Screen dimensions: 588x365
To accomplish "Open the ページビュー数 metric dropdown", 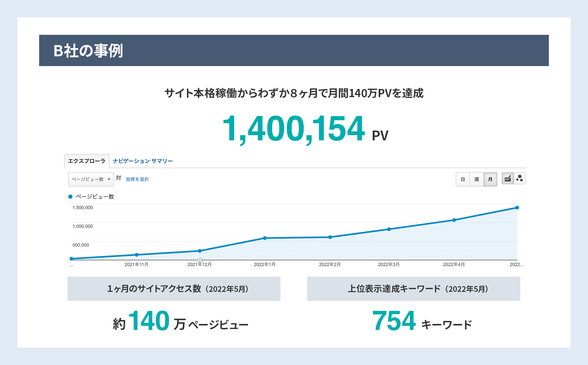I will coord(91,179).
